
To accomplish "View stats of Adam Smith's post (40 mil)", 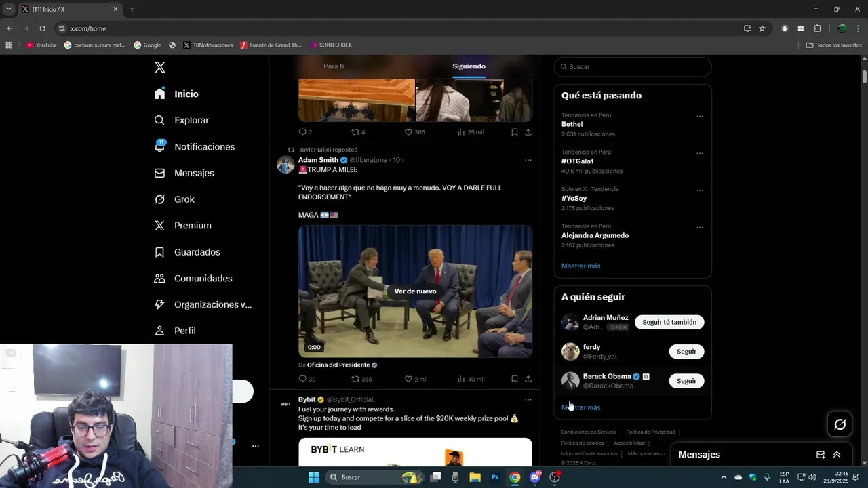I will tap(471, 379).
